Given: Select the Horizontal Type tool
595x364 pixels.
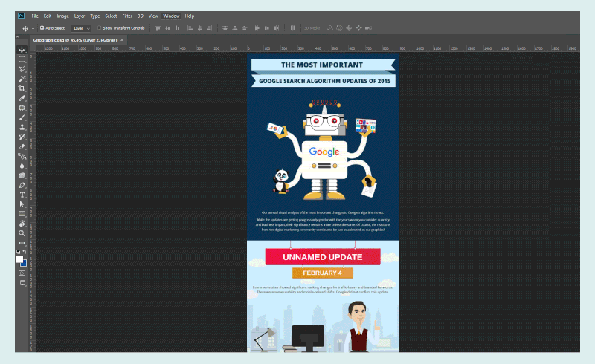Looking at the screenshot, I should (x=22, y=195).
